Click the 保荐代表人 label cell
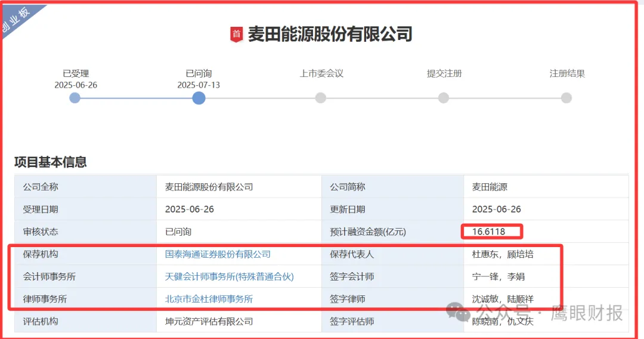This screenshot has height=339, width=644. tap(392, 254)
